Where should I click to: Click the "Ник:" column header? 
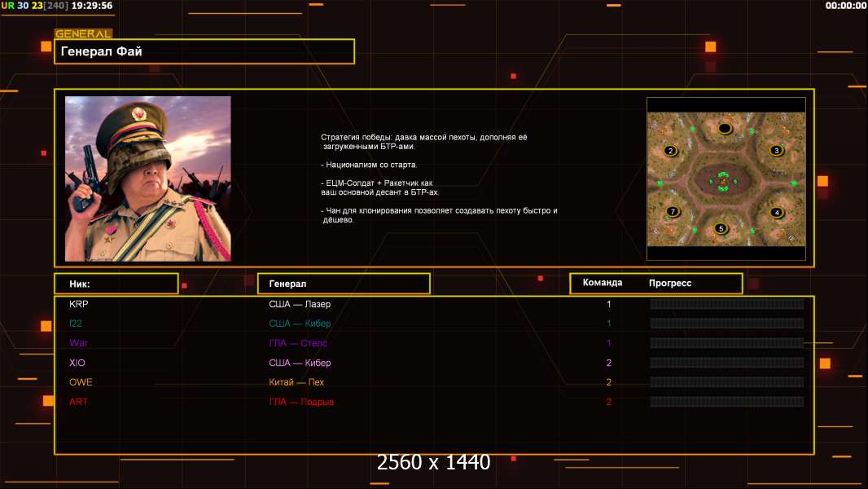click(x=116, y=284)
